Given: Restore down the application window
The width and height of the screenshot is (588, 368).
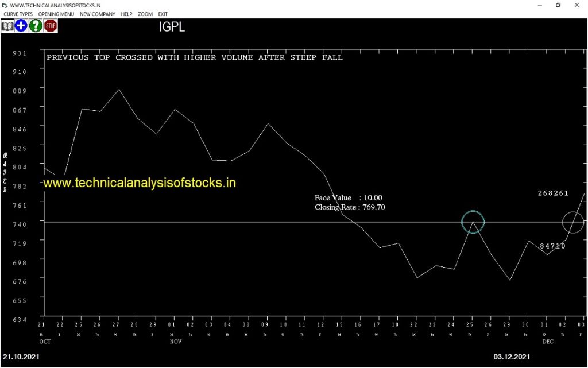Looking at the screenshot, I should tap(558, 5).
